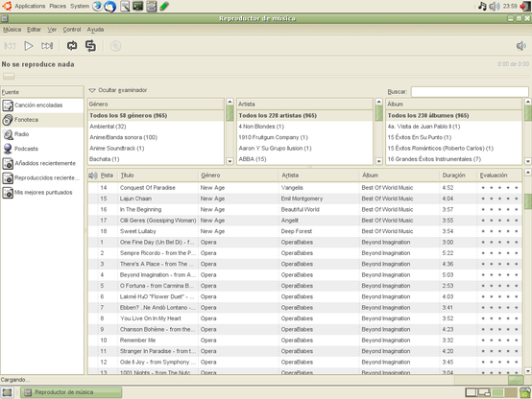Launch Firefox from the top panel
Screen dimensions: 532x399
(x=97, y=6)
